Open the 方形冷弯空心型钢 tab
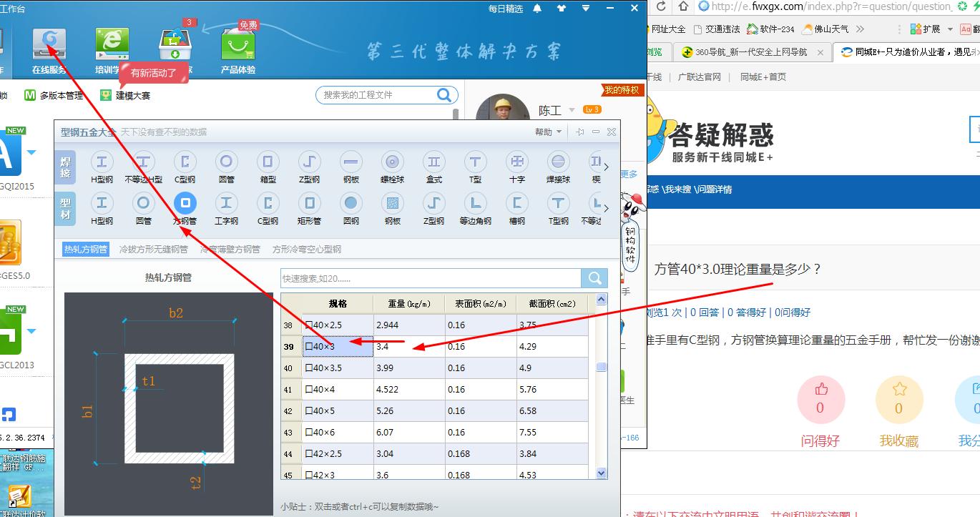Image resolution: width=980 pixels, height=517 pixels. point(307,250)
